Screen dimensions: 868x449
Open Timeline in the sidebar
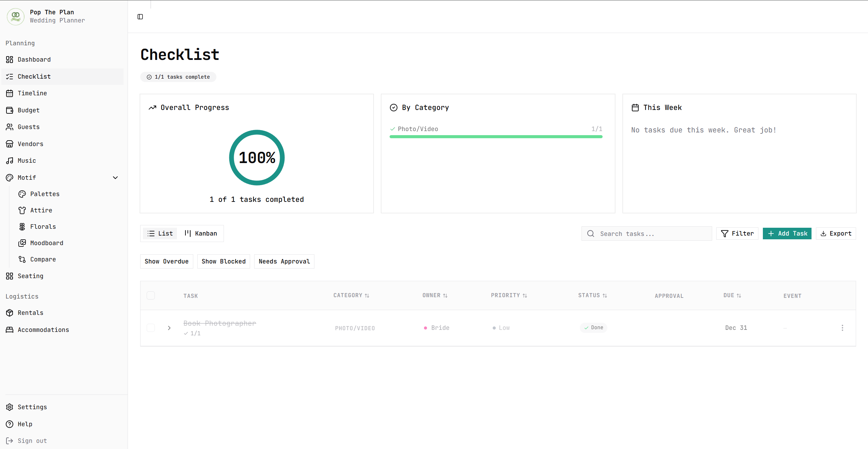click(32, 93)
